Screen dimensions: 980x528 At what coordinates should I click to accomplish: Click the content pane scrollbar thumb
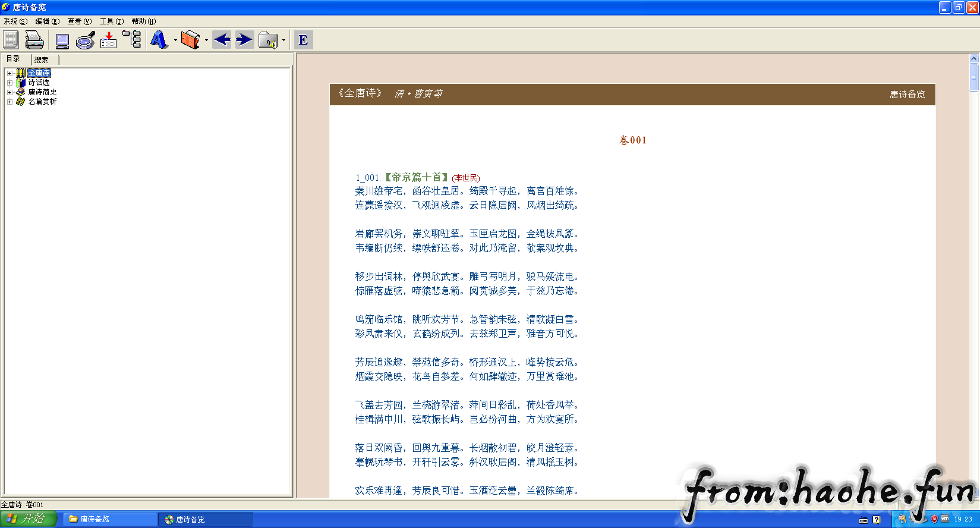(973, 77)
